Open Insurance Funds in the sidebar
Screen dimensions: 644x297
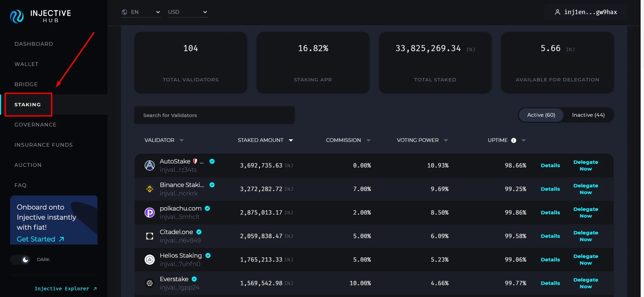tap(43, 145)
